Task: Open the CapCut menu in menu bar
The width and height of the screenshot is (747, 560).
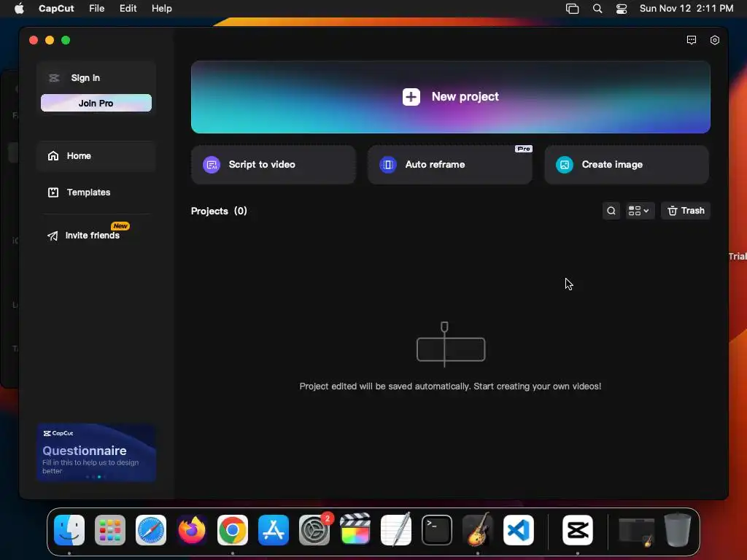Action: (56, 9)
